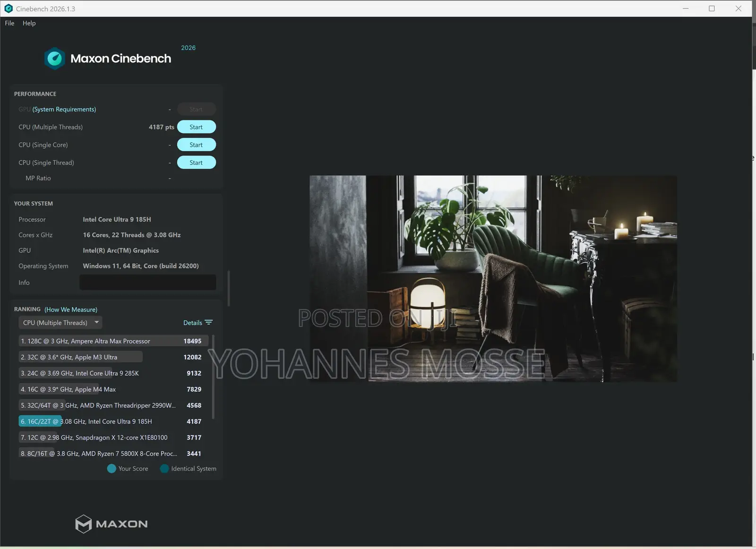Click the Windows 11 operating system value
Image resolution: width=756 pixels, height=549 pixels.
(x=141, y=266)
